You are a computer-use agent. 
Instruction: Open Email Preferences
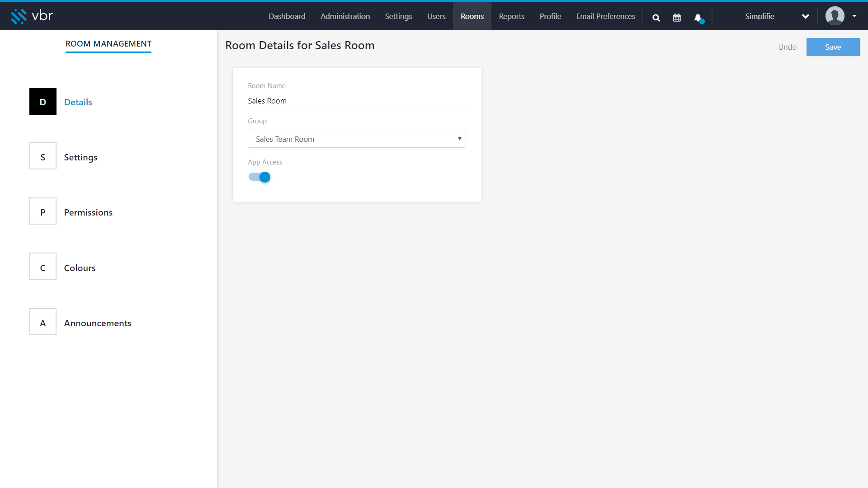[606, 16]
